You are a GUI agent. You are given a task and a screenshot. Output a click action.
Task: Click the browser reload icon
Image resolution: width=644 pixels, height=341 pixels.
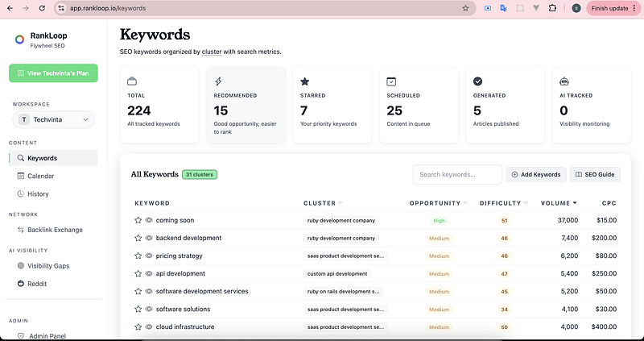tap(43, 8)
